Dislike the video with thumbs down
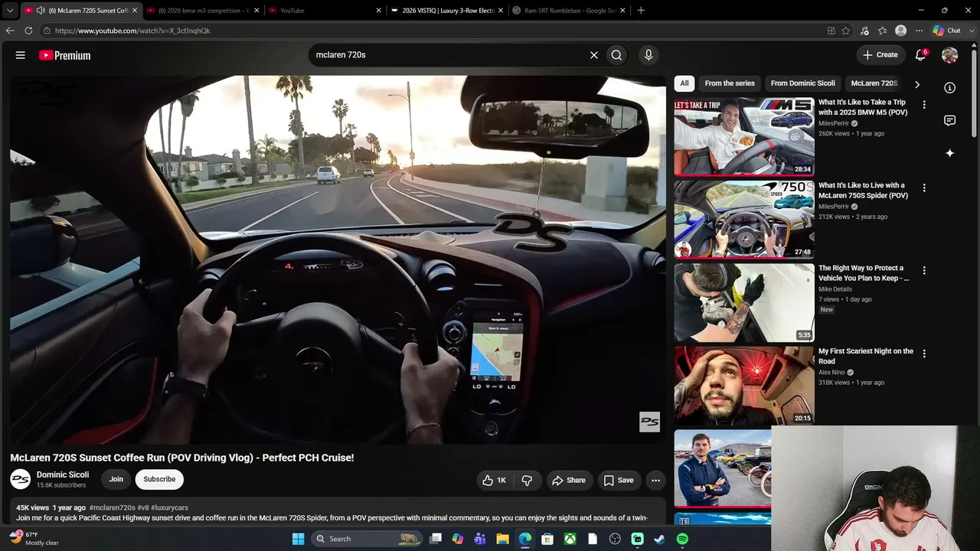The height and width of the screenshot is (551, 980). pos(527,481)
